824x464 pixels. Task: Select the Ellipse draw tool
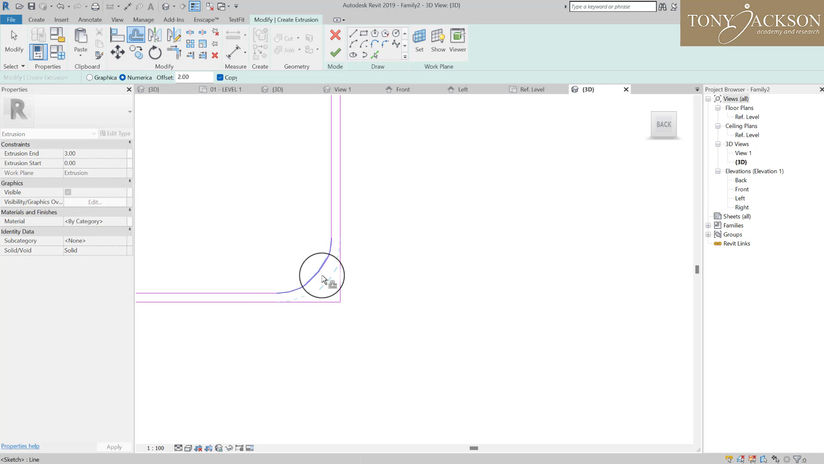(x=353, y=55)
